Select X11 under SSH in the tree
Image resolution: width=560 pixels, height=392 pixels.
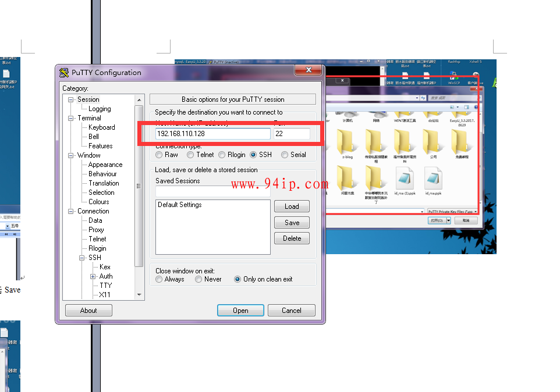coord(105,295)
